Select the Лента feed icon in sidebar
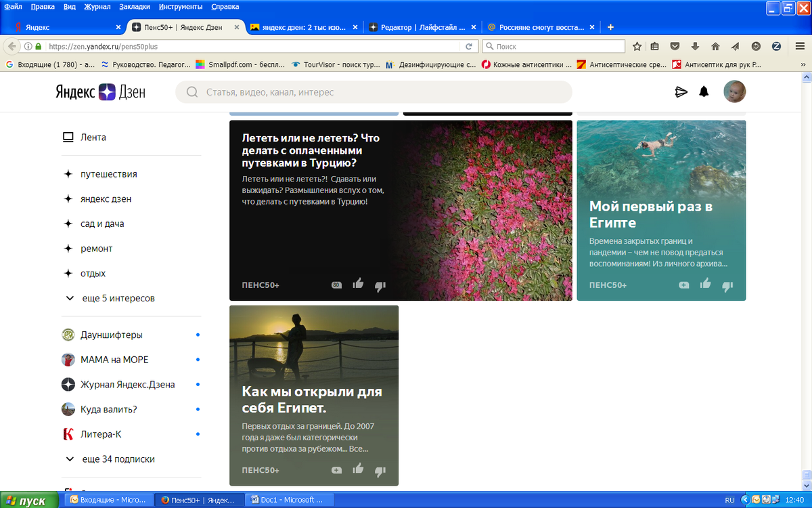Image resolution: width=812 pixels, height=508 pixels. click(68, 137)
